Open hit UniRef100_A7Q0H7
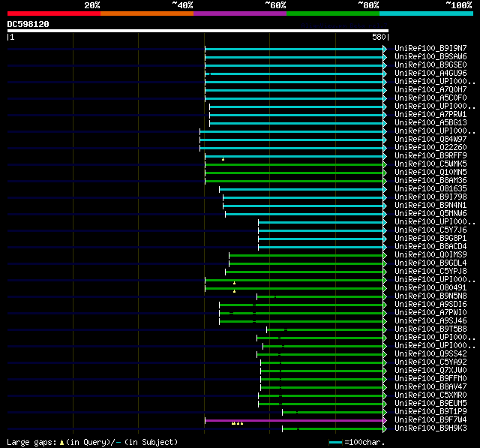Image resolution: width=480 pixels, height=448 pixels. (x=430, y=90)
